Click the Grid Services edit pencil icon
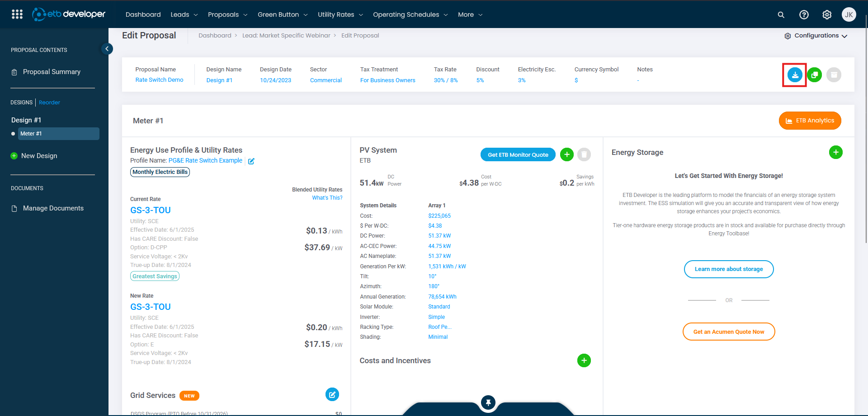The image size is (868, 416). pos(332,394)
